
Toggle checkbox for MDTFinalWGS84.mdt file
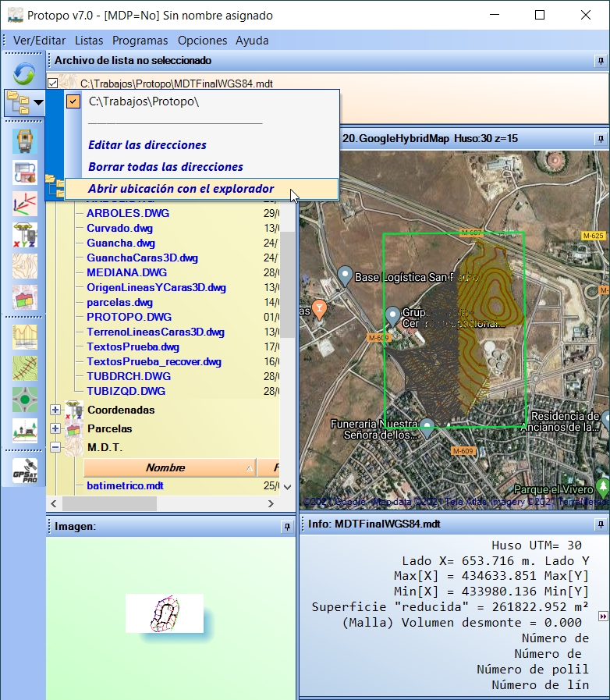[53, 84]
